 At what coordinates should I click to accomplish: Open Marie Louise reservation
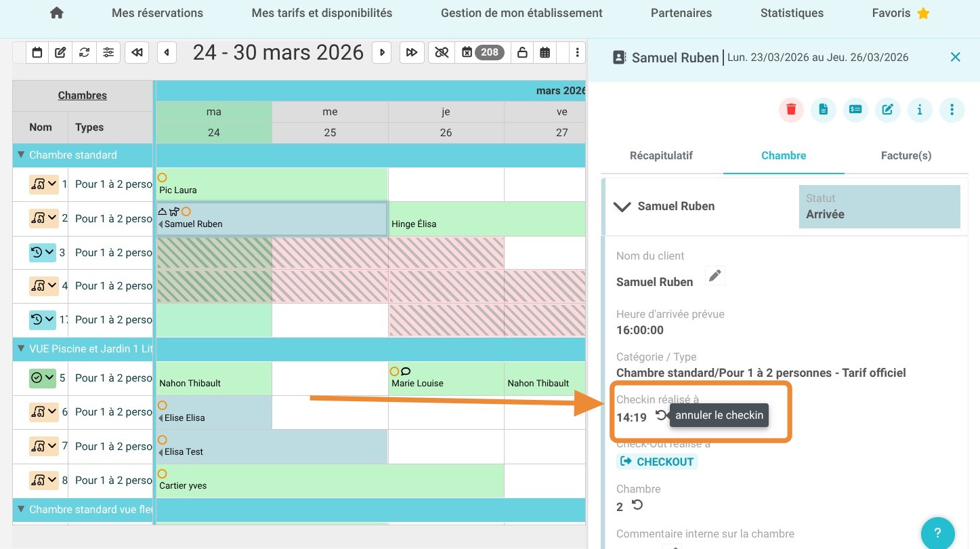pyautogui.click(x=446, y=378)
